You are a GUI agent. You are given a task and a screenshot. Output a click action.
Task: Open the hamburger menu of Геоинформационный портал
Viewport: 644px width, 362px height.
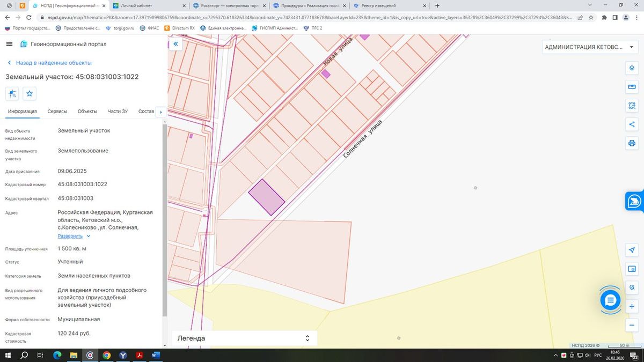(9, 44)
